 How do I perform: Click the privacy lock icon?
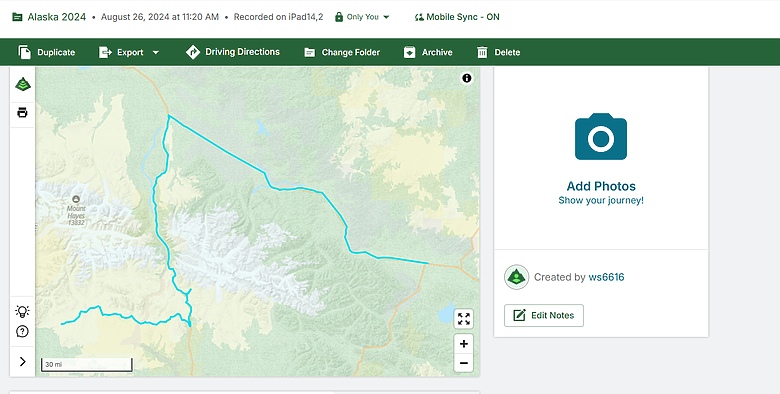coord(339,17)
